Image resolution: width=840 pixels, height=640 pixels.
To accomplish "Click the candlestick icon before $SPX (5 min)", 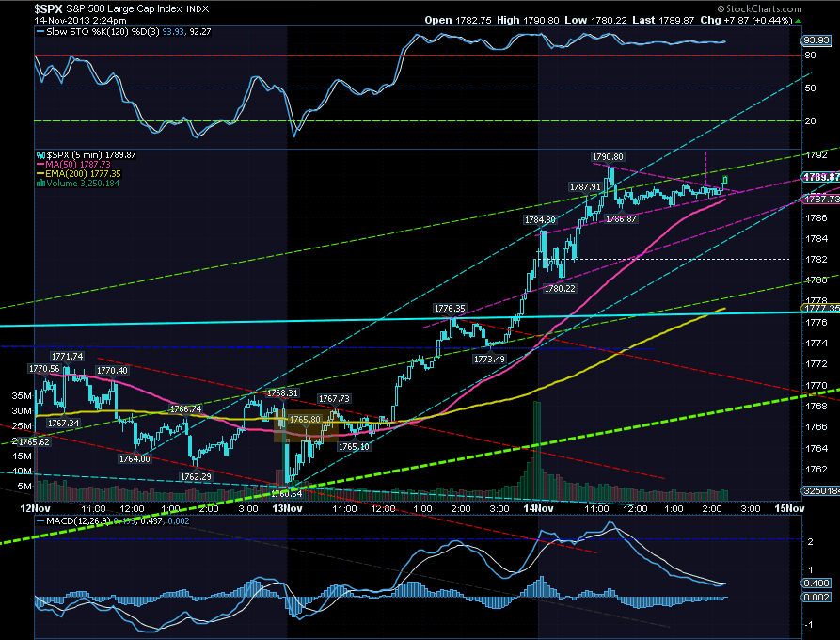I will [x=40, y=155].
